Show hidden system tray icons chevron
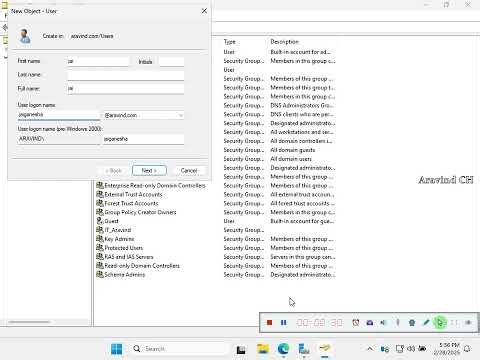The width and height of the screenshot is (480, 360). tap(370, 349)
